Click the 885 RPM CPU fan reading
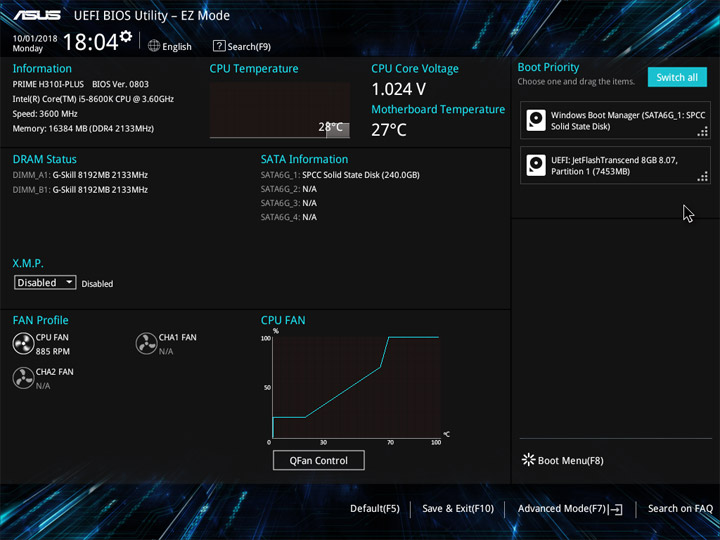The width and height of the screenshot is (720, 540). 53,351
